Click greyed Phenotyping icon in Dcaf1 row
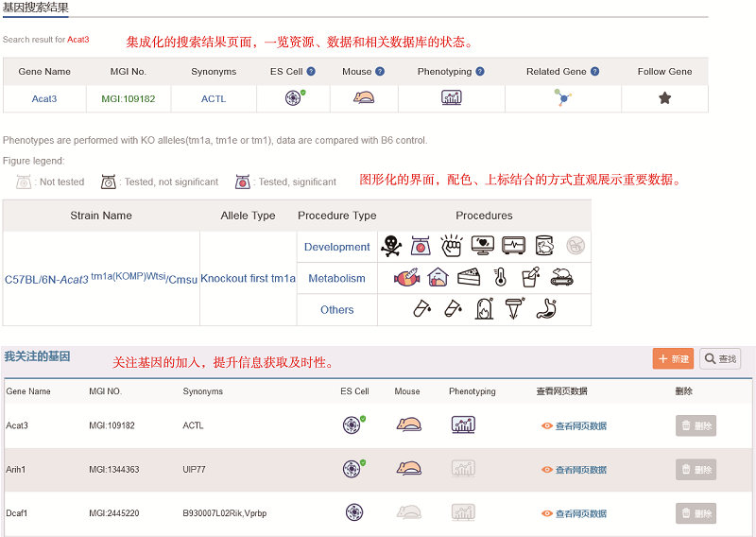 463,512
